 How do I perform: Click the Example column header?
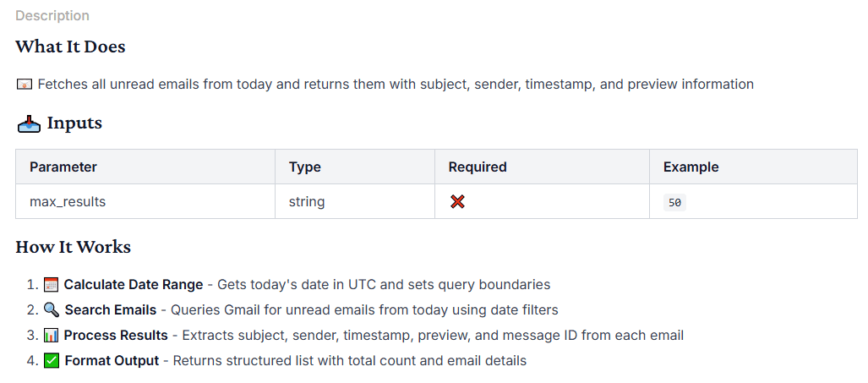tap(691, 167)
